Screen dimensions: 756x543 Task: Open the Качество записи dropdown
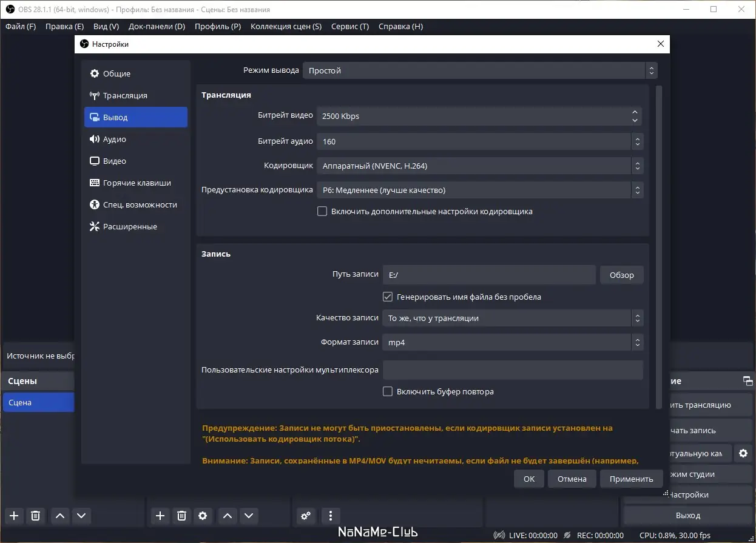[513, 318]
